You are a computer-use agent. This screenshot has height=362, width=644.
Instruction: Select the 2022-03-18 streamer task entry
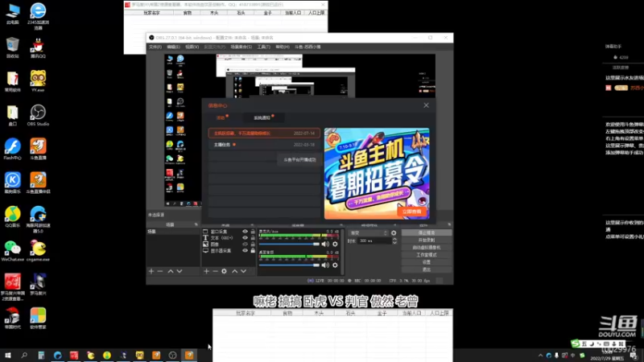point(264,145)
